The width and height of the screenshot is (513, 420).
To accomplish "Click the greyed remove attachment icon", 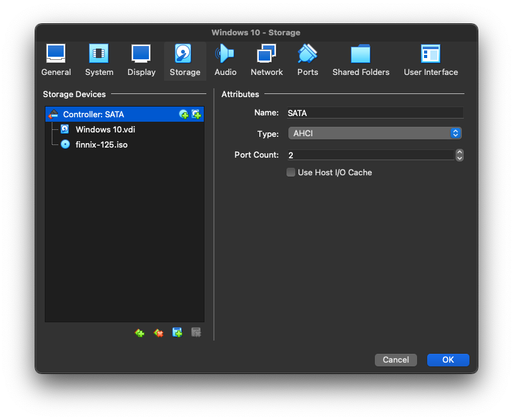I will [196, 332].
